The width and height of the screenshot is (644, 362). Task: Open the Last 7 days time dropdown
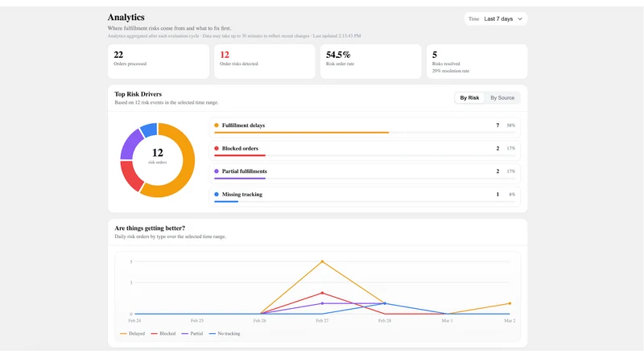pyautogui.click(x=496, y=19)
